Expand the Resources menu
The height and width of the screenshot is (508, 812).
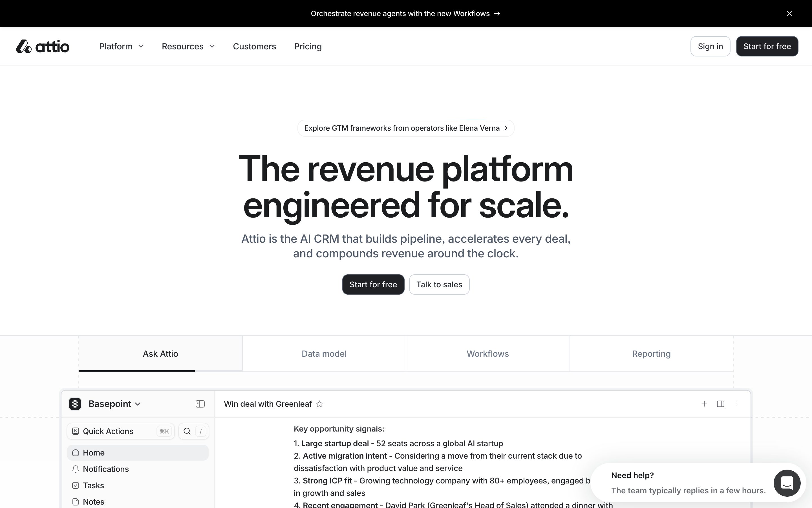click(188, 46)
